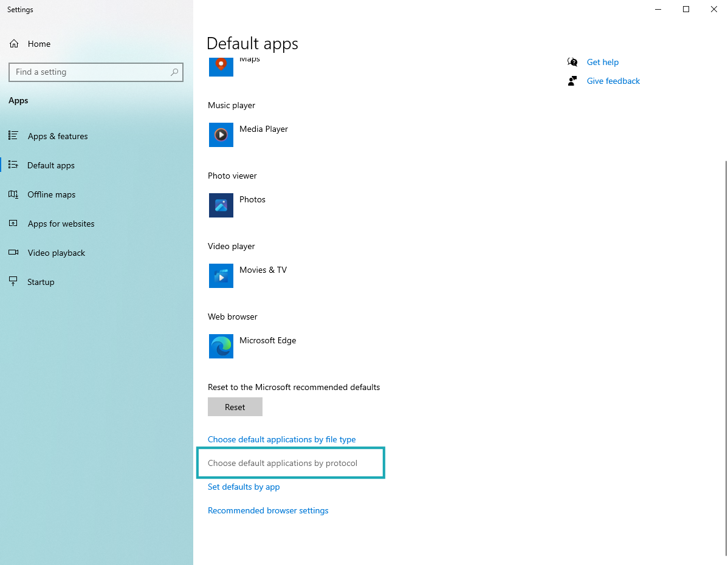Click the Startup icon
The height and width of the screenshot is (565, 728).
[x=13, y=281]
